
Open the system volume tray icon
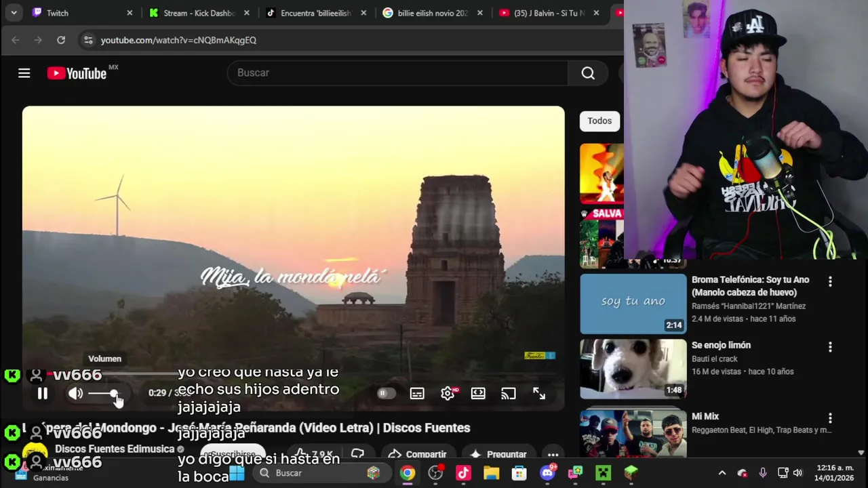tap(798, 473)
